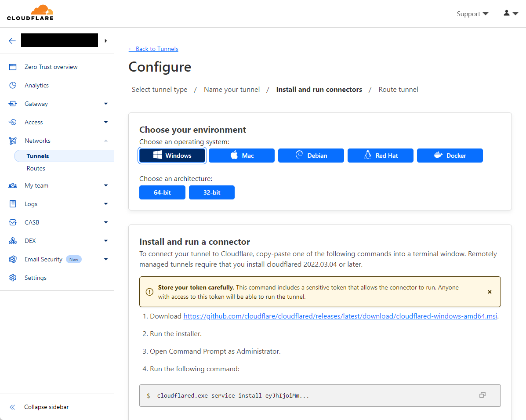
Task: Click the Zero Trust overview icon
Action: tap(13, 67)
